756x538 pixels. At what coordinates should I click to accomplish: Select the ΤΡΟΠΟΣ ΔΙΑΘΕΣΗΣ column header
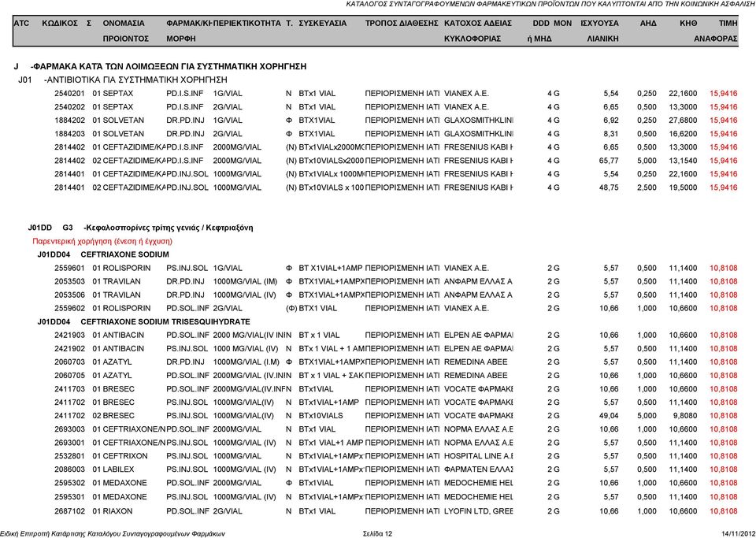402,23
